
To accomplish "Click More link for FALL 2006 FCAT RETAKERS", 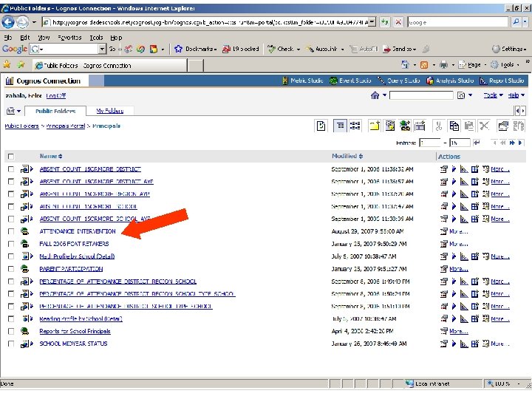I will pyautogui.click(x=459, y=244).
